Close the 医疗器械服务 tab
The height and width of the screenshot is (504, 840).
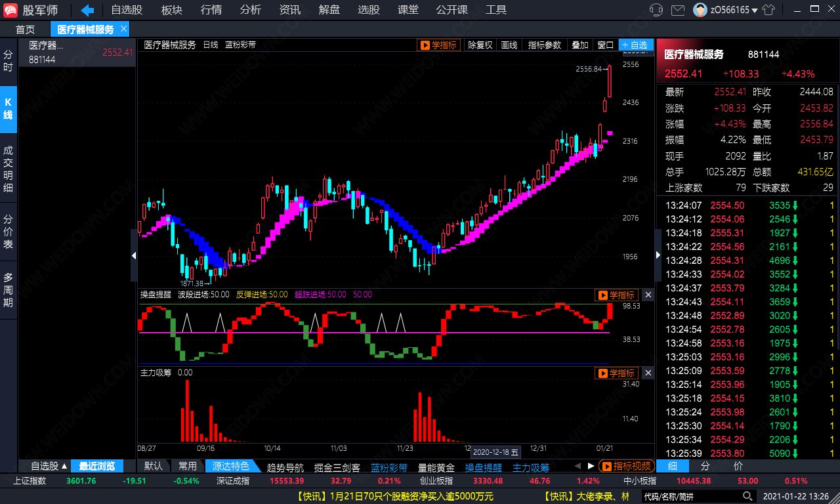pyautogui.click(x=123, y=29)
